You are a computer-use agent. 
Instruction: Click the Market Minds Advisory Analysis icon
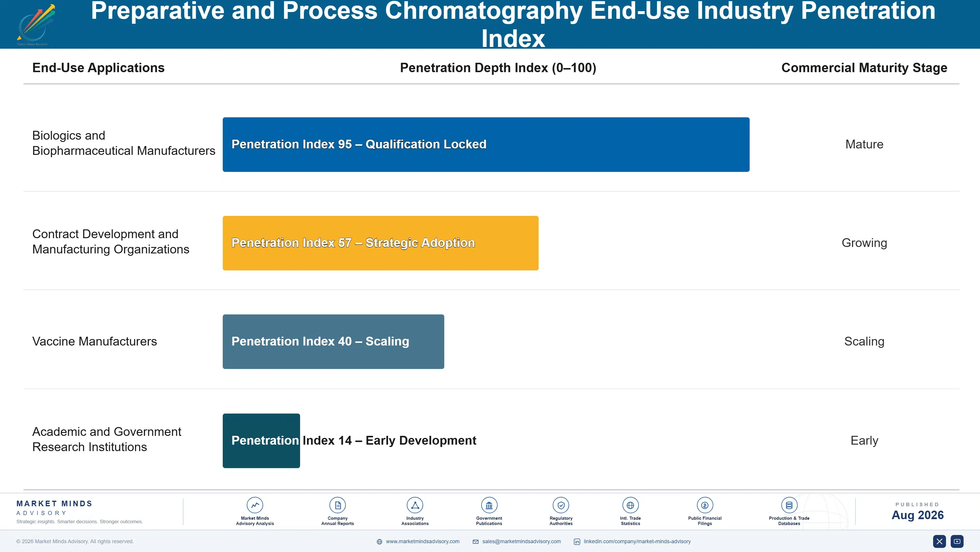(254, 505)
